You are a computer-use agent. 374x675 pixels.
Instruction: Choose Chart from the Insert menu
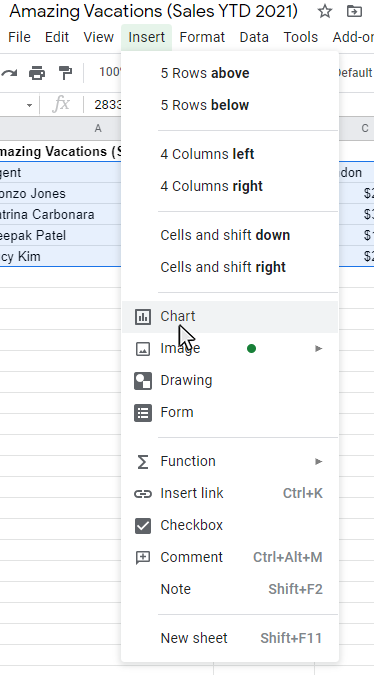pos(230,317)
